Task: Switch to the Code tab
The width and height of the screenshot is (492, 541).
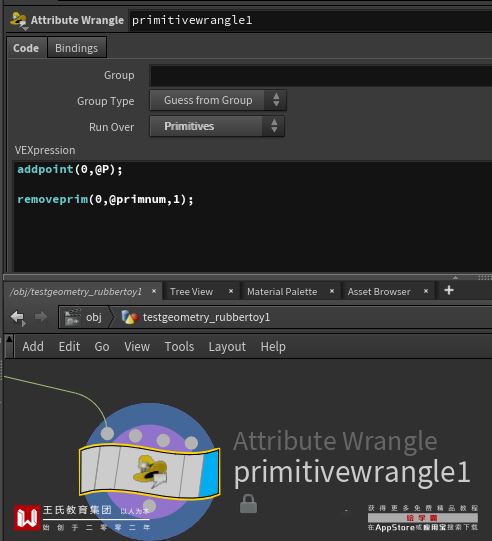Action: coord(26,48)
